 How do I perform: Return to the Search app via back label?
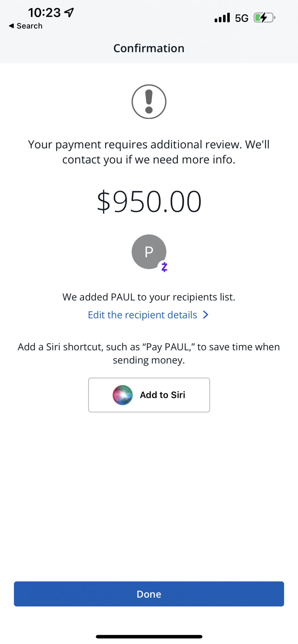click(30, 26)
